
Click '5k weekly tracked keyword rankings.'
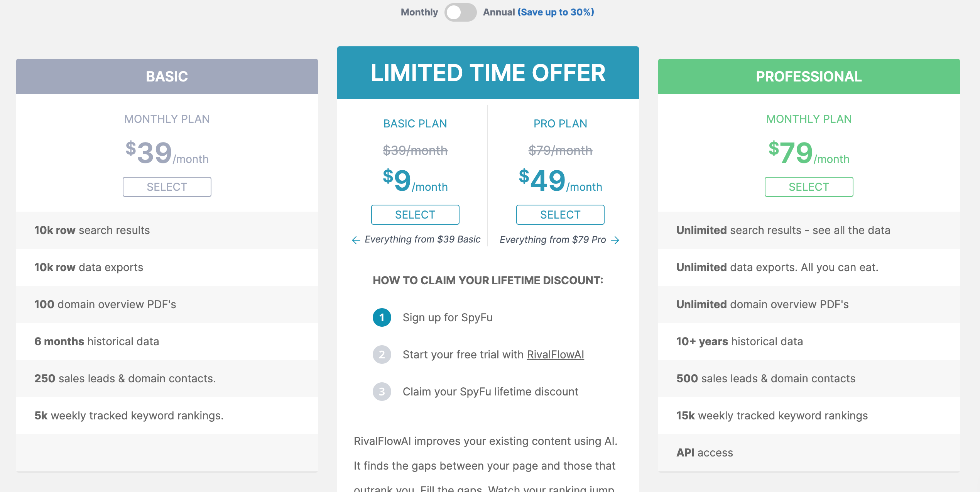click(167, 416)
